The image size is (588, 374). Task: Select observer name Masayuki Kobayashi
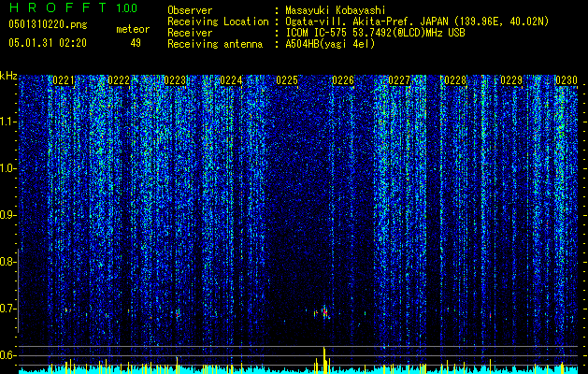[x=336, y=10]
